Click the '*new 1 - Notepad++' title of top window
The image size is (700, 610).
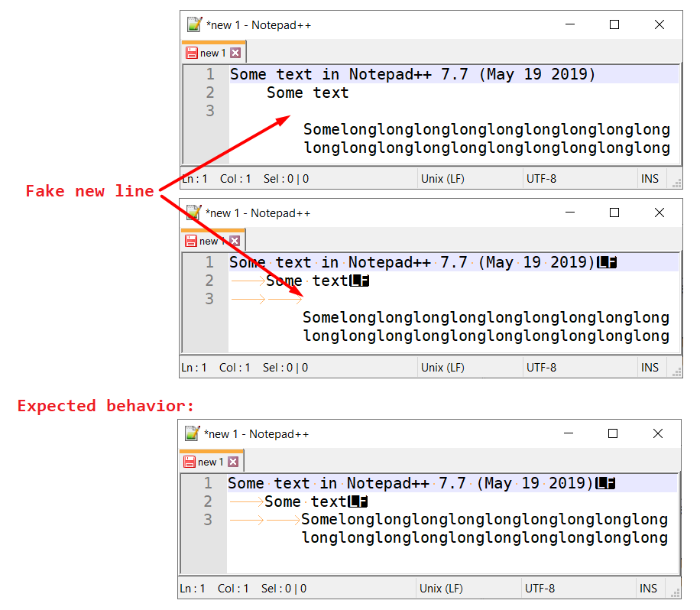point(258,25)
